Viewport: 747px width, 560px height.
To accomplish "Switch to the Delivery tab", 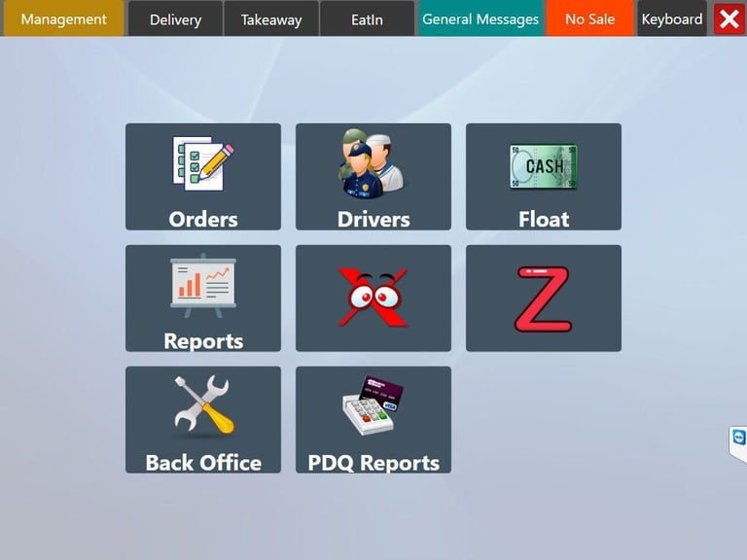I will 175,18.
